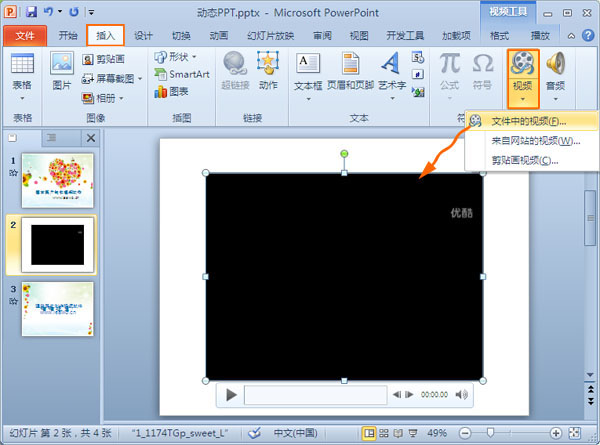600x445 pixels.
Task: Expand the 音频 audio dropdown
Action: click(556, 99)
